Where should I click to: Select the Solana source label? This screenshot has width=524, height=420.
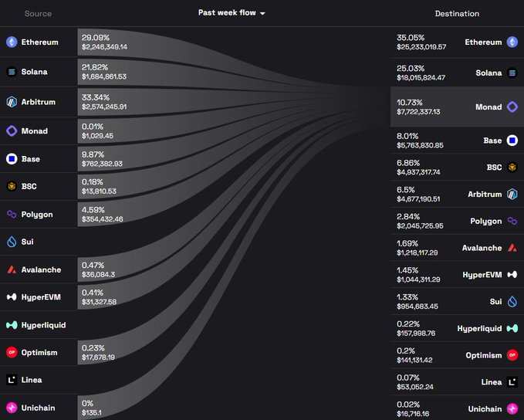point(35,72)
